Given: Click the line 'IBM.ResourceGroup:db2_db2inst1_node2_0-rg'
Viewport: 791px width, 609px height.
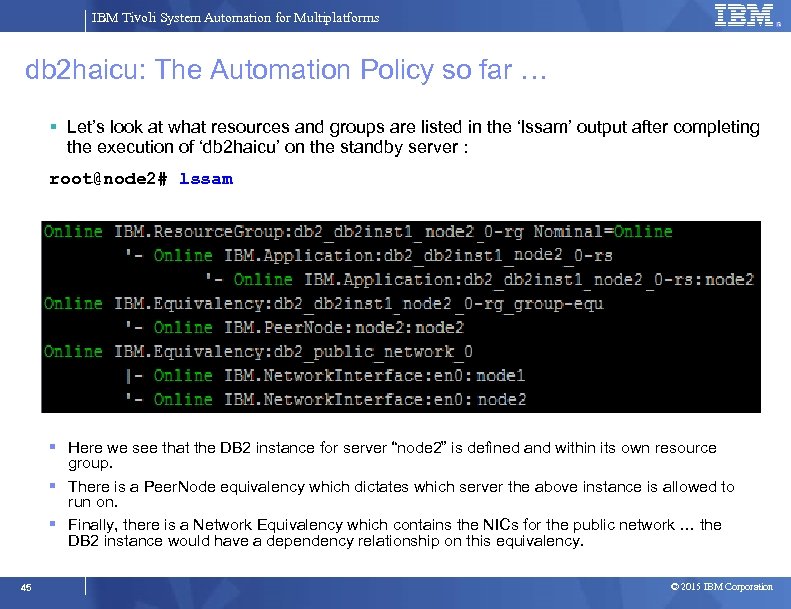Looking at the screenshot, I should [x=319, y=232].
